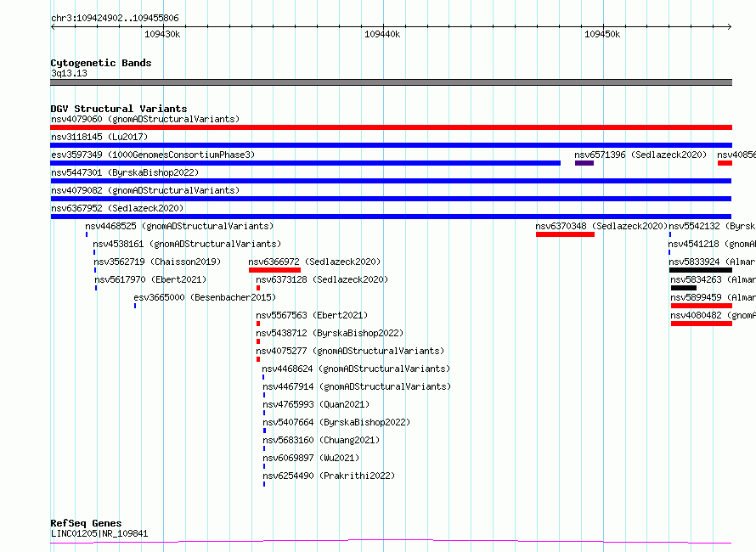Click the black nsv5834263 variant bar

tap(684, 288)
